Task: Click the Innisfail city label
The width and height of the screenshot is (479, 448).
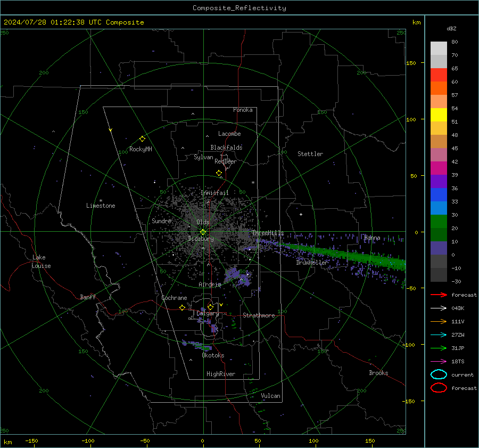Action: [x=214, y=193]
